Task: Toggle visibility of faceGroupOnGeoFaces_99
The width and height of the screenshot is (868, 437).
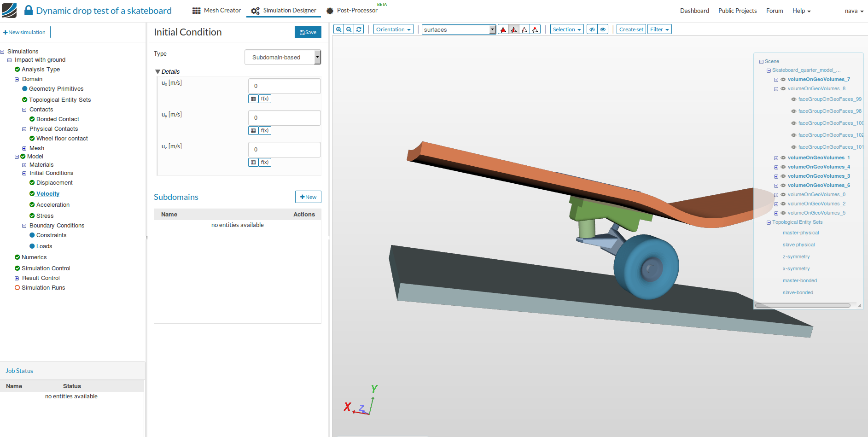Action: click(x=793, y=99)
